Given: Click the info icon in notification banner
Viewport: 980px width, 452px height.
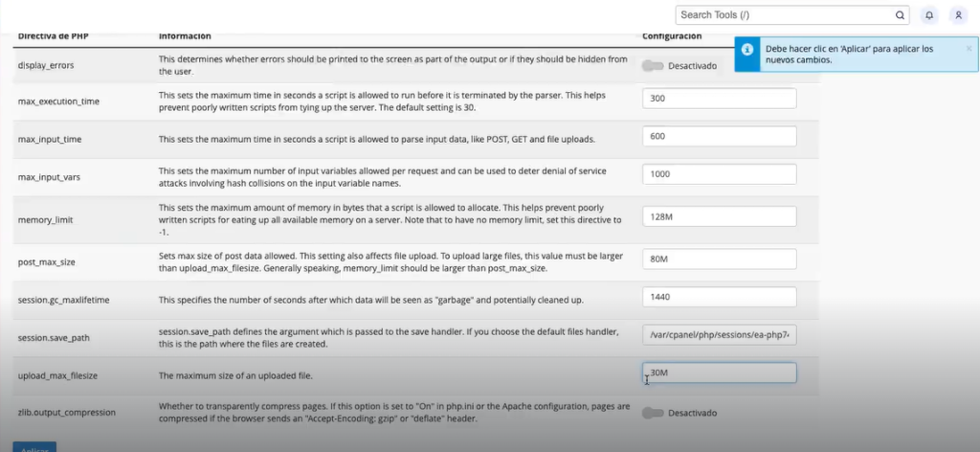Looking at the screenshot, I should 746,50.
